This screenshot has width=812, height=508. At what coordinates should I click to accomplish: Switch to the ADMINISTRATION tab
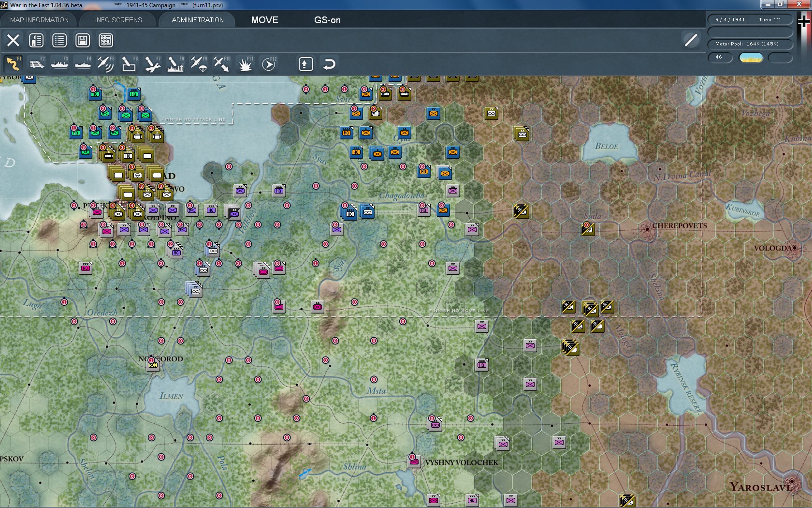point(198,20)
